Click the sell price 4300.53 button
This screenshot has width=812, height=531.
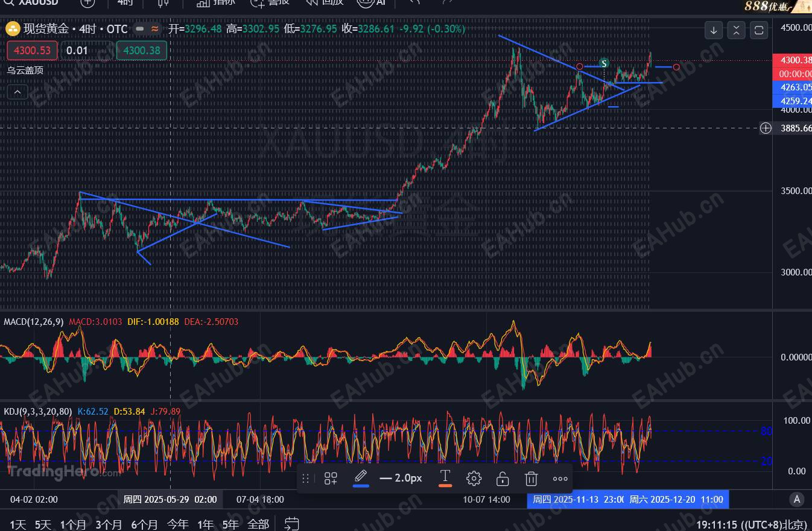(33, 50)
